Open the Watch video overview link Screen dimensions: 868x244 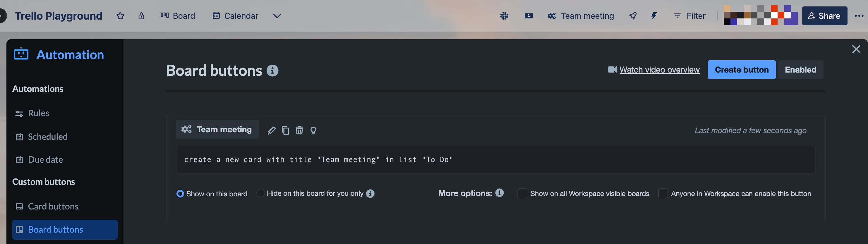(x=659, y=70)
